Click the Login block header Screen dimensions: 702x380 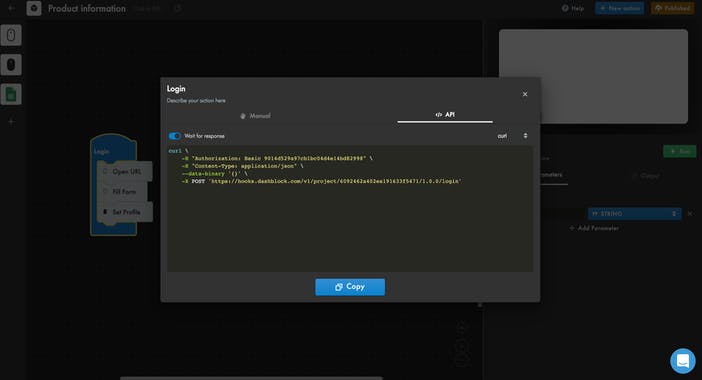click(x=102, y=151)
